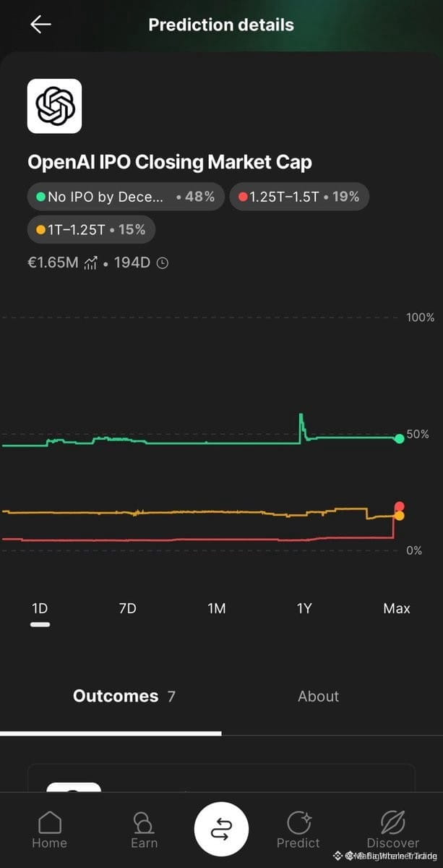Go back using the arrow icon

(40, 25)
